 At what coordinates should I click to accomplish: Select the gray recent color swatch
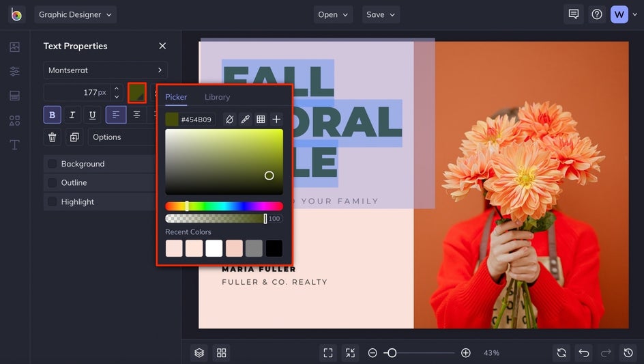pyautogui.click(x=254, y=249)
